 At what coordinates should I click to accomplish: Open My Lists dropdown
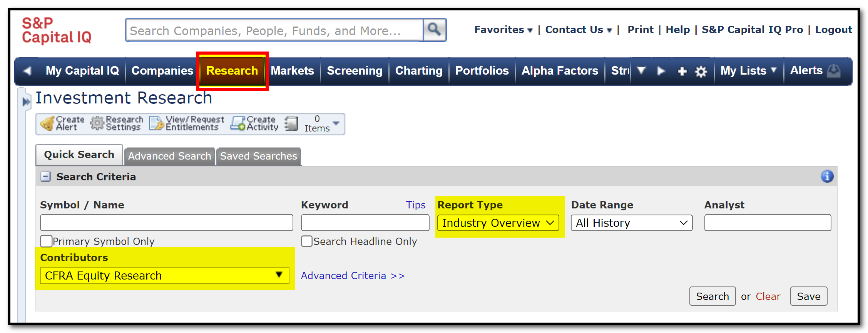pyautogui.click(x=748, y=71)
